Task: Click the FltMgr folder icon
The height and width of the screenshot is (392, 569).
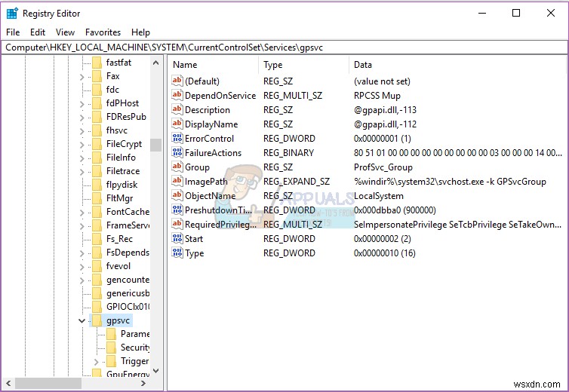Action: point(97,198)
